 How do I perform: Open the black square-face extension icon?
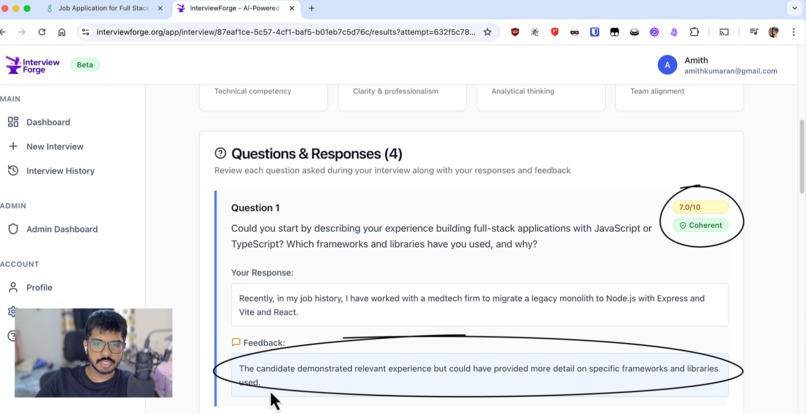(614, 32)
